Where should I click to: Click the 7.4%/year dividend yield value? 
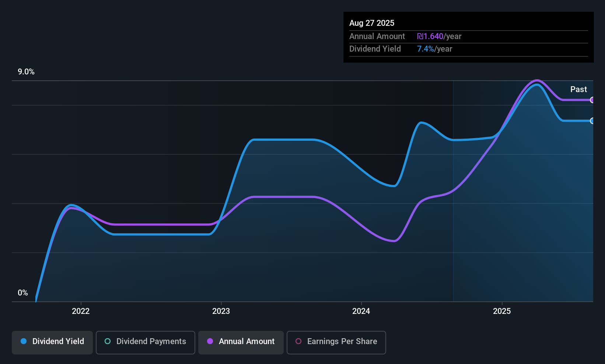click(434, 49)
